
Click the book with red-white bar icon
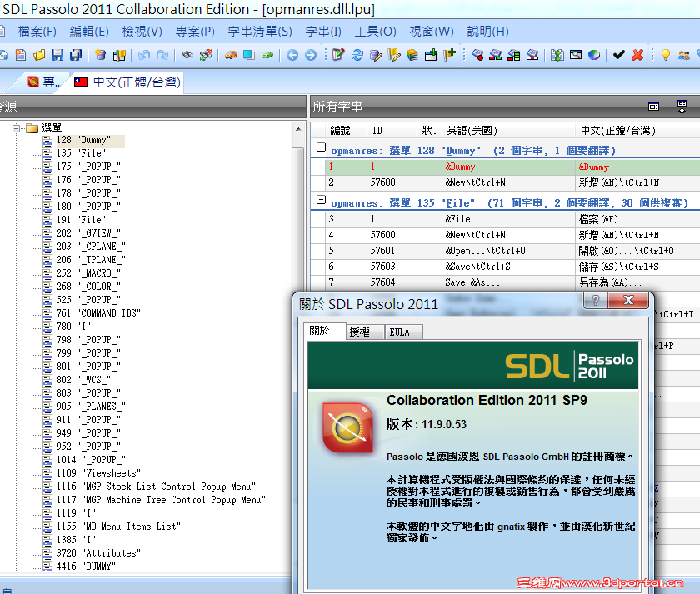coord(532,55)
